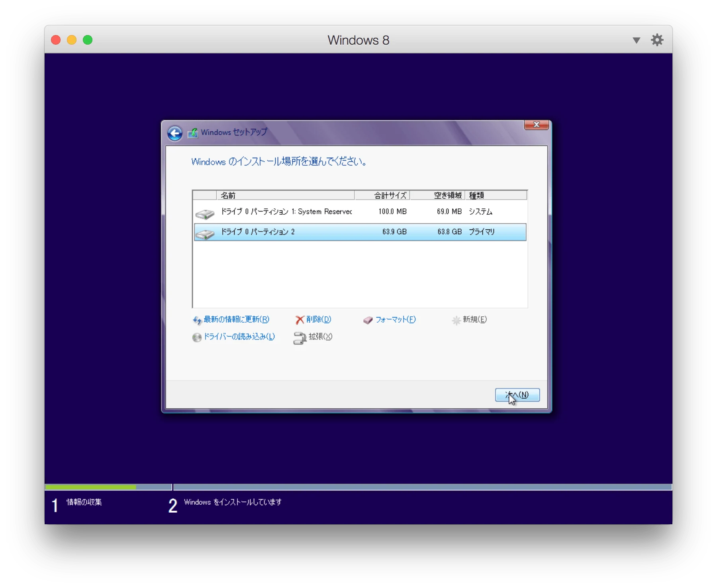Open the Parallels settings gear
This screenshot has height=588, width=717.
coord(657,40)
